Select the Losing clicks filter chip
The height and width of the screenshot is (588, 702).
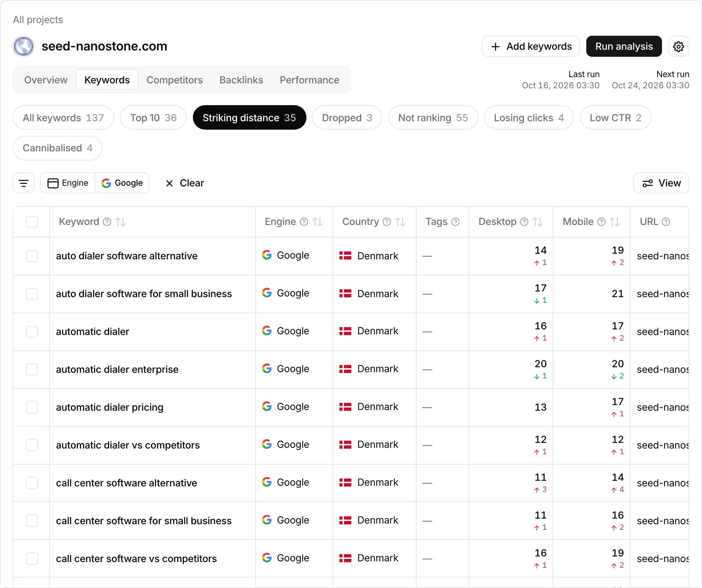click(529, 118)
